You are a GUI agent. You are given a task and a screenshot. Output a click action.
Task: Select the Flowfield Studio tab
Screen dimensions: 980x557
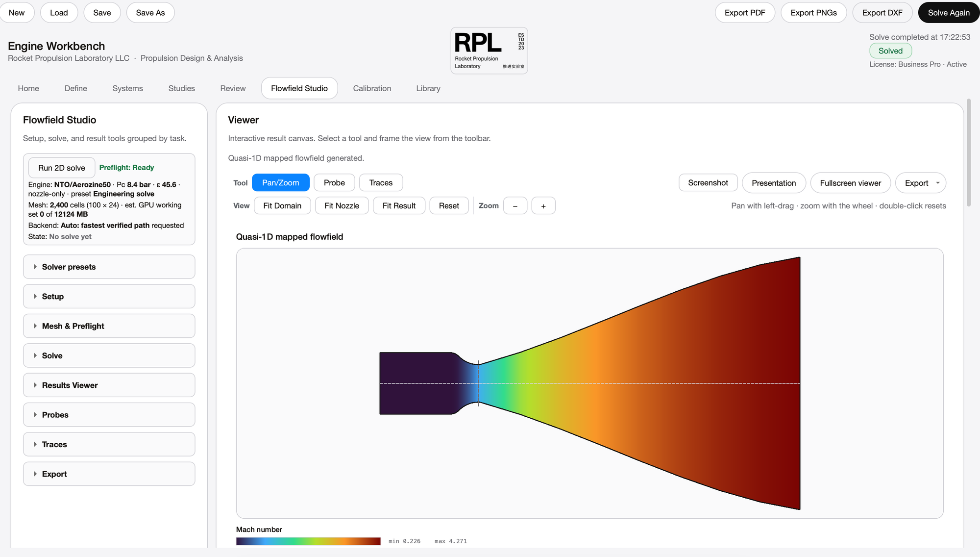pos(299,88)
